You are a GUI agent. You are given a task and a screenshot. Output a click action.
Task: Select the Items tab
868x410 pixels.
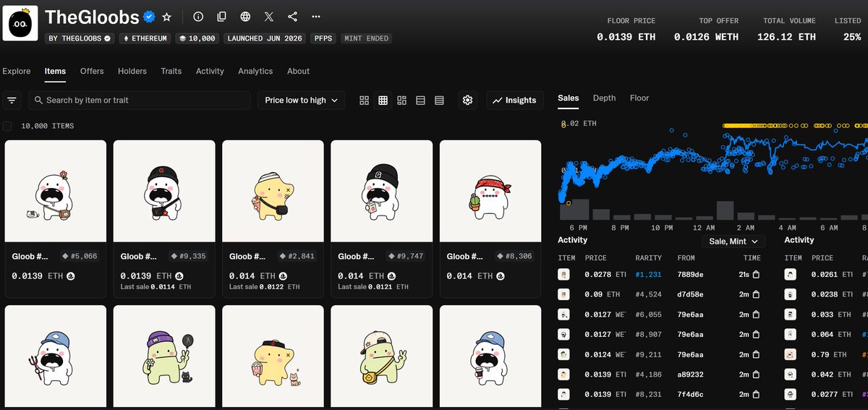pyautogui.click(x=55, y=71)
